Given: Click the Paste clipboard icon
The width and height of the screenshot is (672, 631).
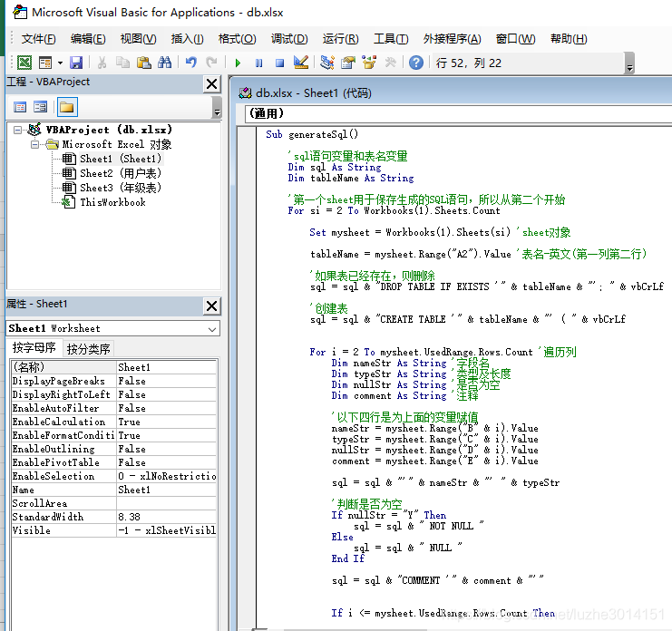Looking at the screenshot, I should point(143,63).
